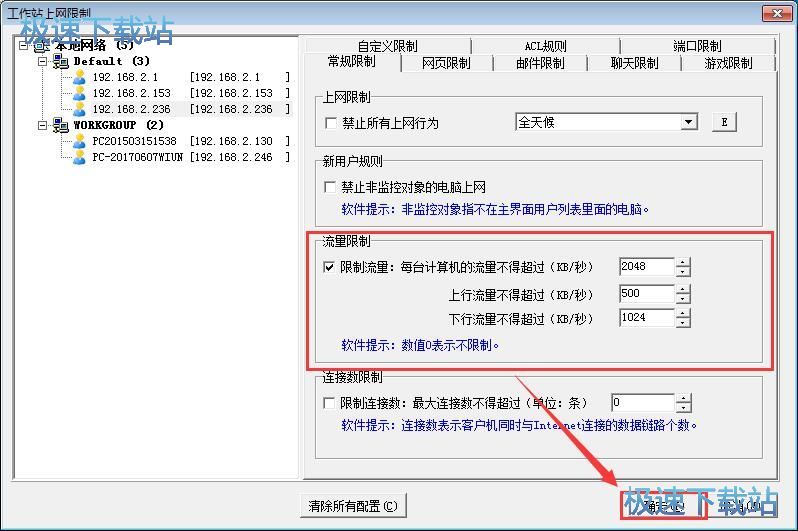The width and height of the screenshot is (798, 531).
Task: Switch to the 游戏限制 tab
Action: pyautogui.click(x=728, y=63)
